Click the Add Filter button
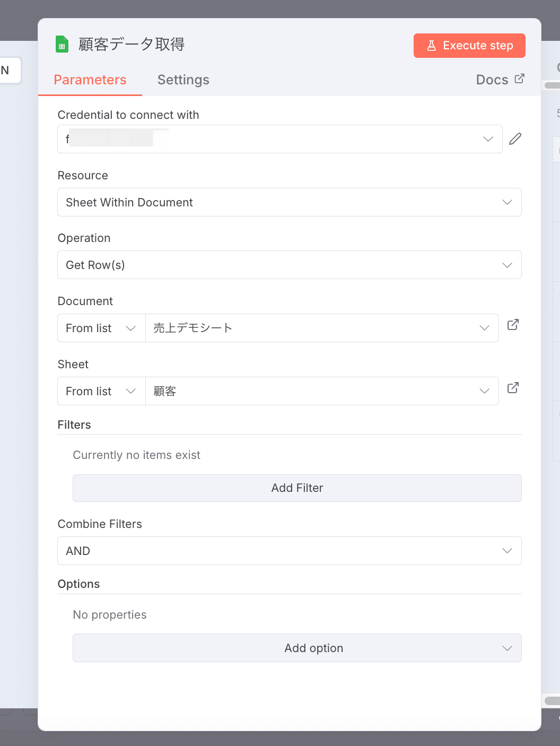This screenshot has width=560, height=746. tap(297, 488)
